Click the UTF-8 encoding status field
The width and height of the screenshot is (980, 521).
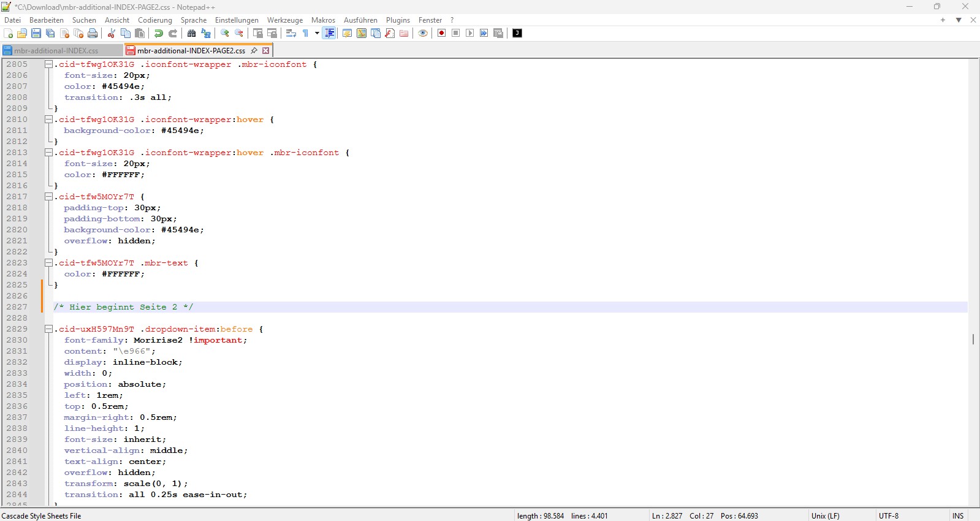(888, 516)
